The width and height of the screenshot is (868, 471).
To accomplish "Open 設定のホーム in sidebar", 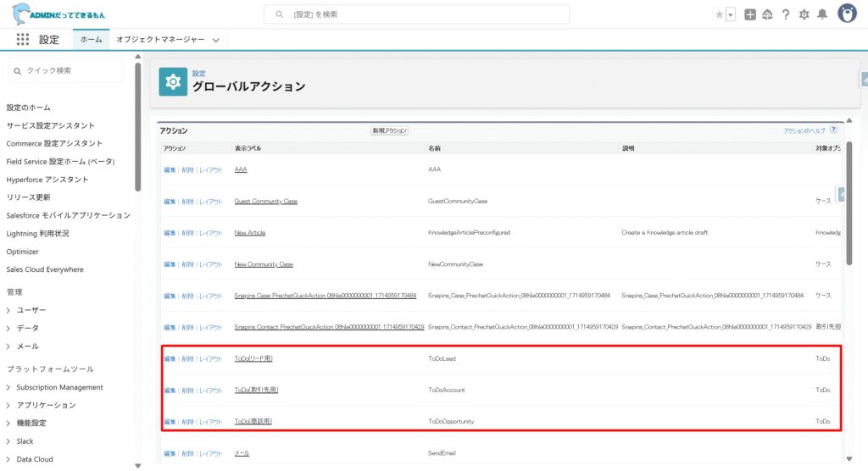I will pyautogui.click(x=28, y=108).
